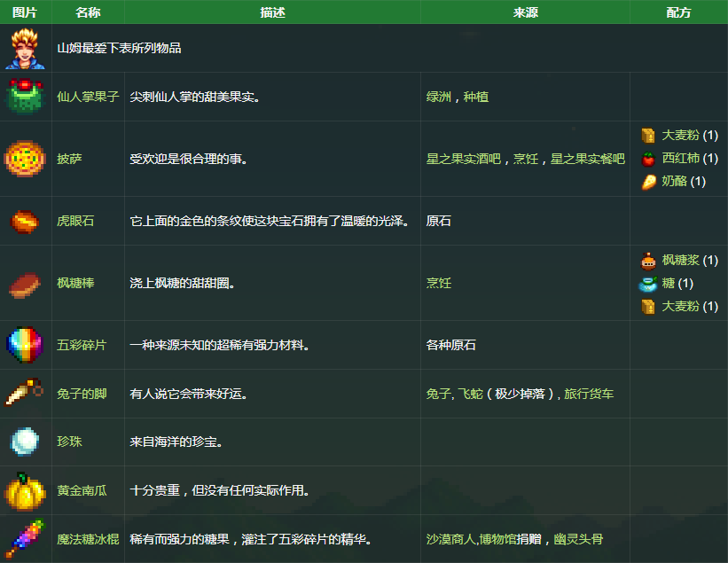Viewport: 728px width, 563px height.
Task: Click Sam's character portrait
Action: click(x=25, y=48)
